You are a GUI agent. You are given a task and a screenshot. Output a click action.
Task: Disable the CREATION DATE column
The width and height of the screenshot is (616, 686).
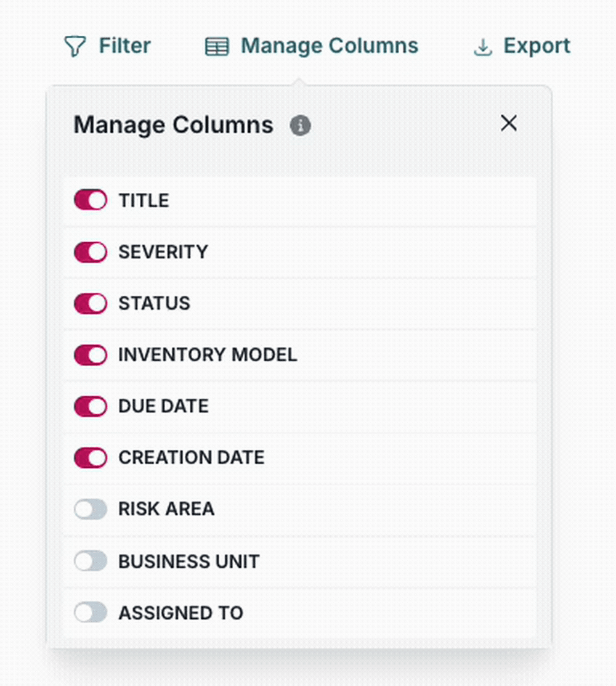tap(90, 458)
